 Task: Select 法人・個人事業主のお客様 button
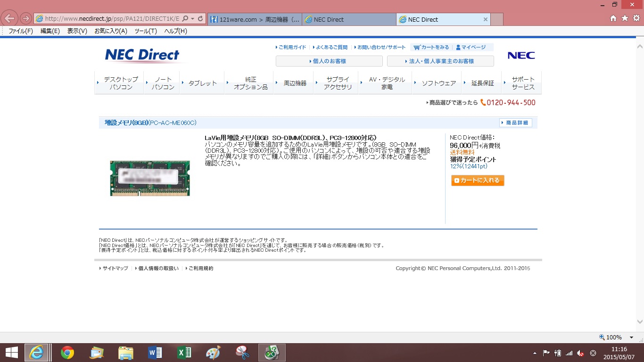(440, 61)
